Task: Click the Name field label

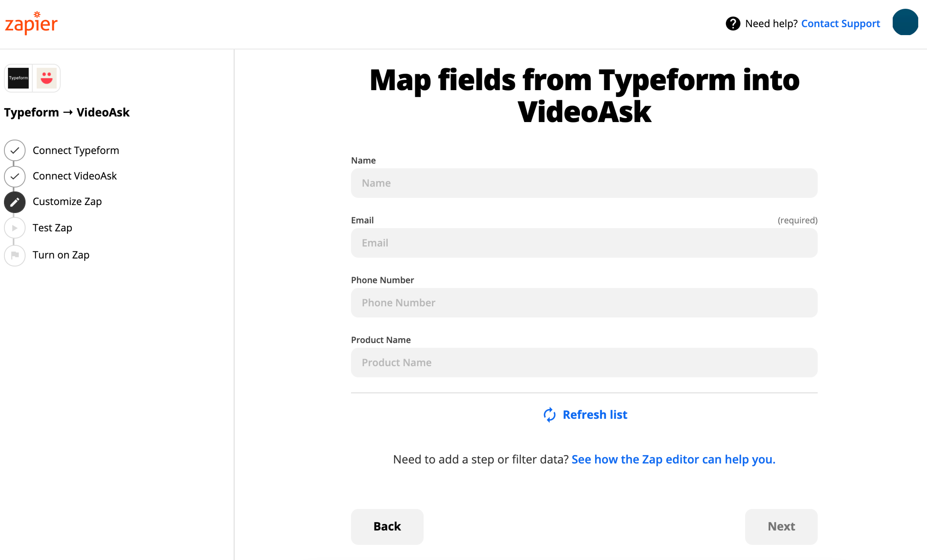Action: click(x=363, y=161)
